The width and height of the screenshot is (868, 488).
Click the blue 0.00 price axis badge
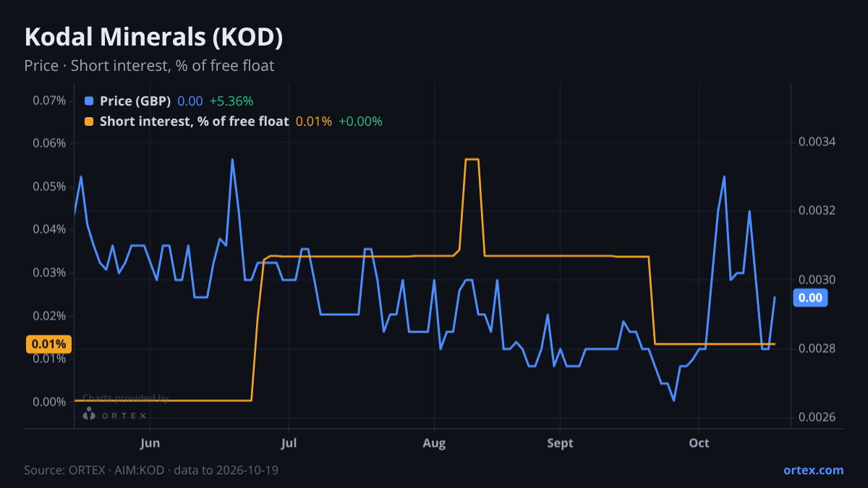[810, 297]
